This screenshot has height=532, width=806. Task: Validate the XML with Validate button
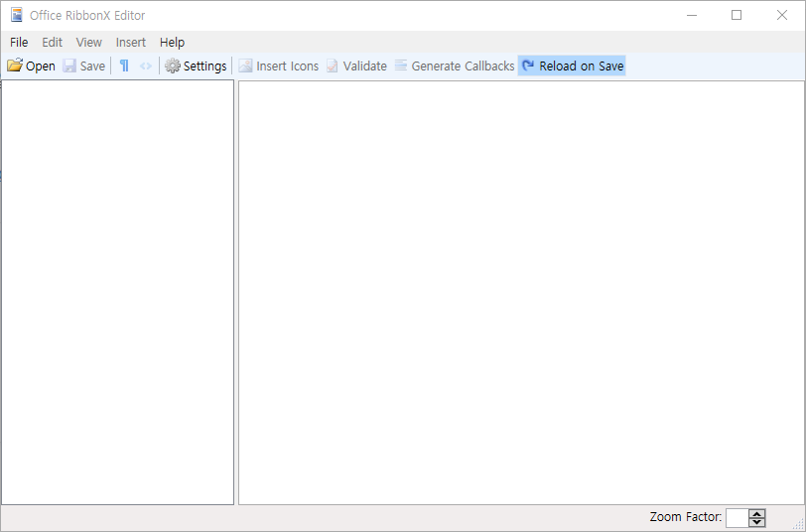(x=356, y=66)
